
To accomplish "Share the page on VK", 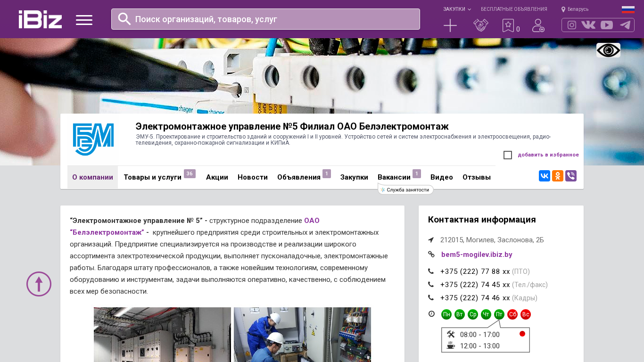I will coord(545,176).
